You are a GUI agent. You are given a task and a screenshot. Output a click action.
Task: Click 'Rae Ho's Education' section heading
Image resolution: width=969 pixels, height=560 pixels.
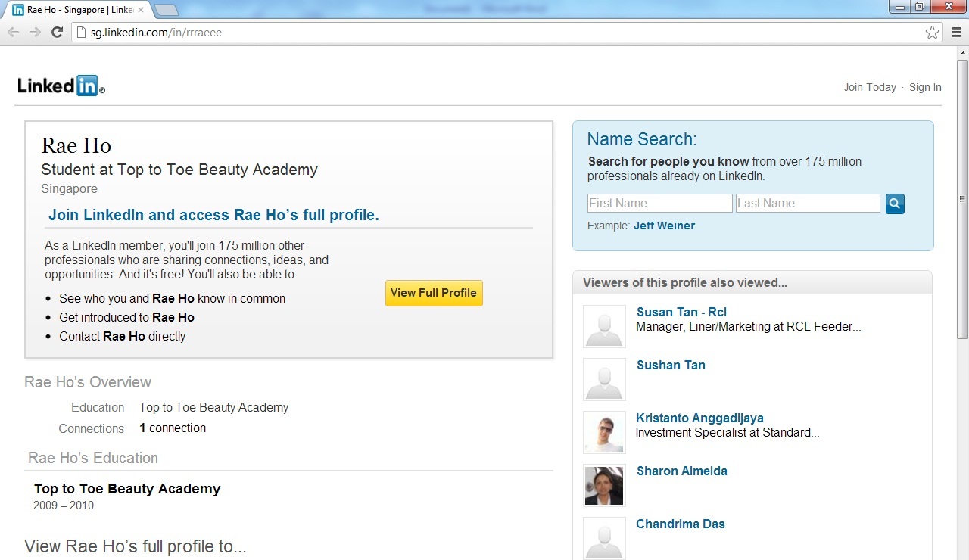pos(93,458)
